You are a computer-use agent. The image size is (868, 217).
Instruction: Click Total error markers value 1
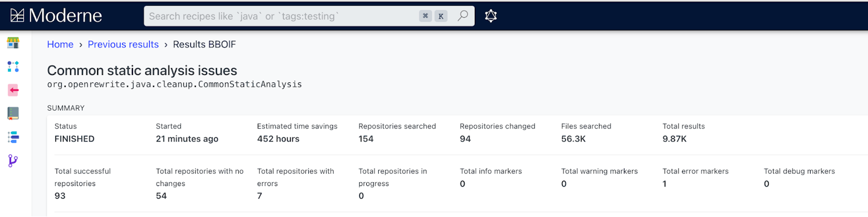click(x=665, y=184)
